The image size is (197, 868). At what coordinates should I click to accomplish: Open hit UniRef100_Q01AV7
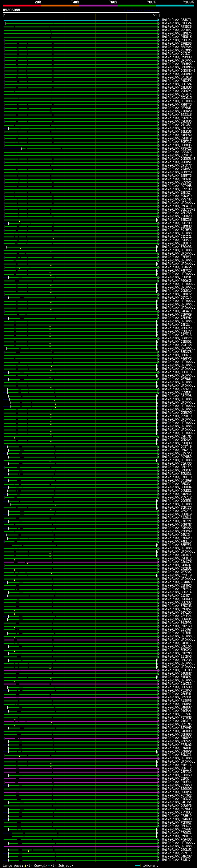point(176,30)
